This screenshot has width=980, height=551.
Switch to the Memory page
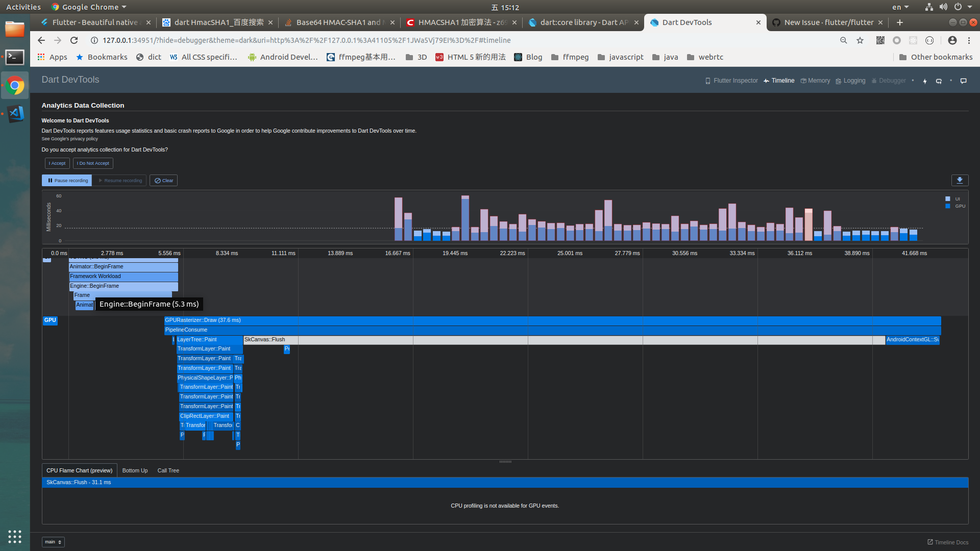[815, 81]
